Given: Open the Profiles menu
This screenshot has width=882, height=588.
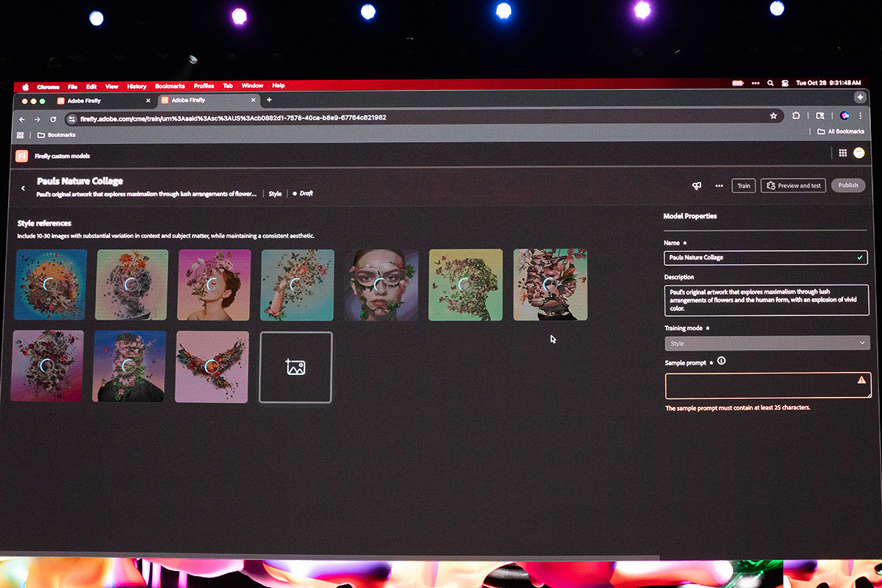Looking at the screenshot, I should 204,86.
